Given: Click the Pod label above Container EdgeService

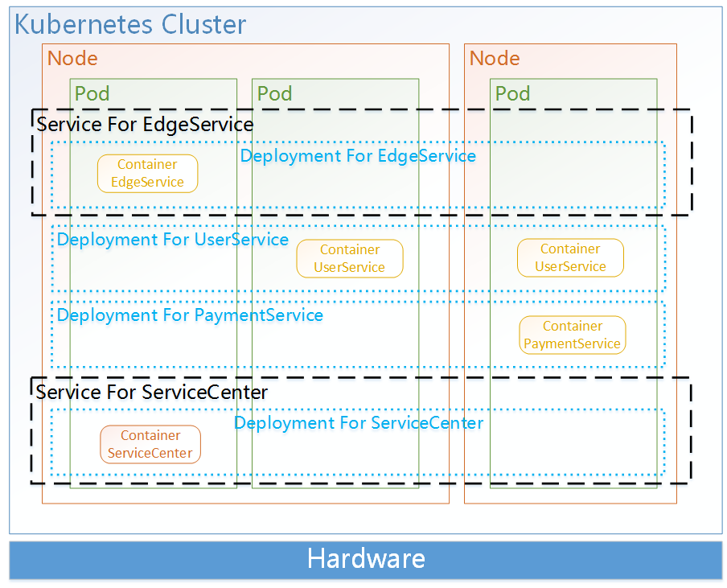Looking at the screenshot, I should click(x=92, y=93).
